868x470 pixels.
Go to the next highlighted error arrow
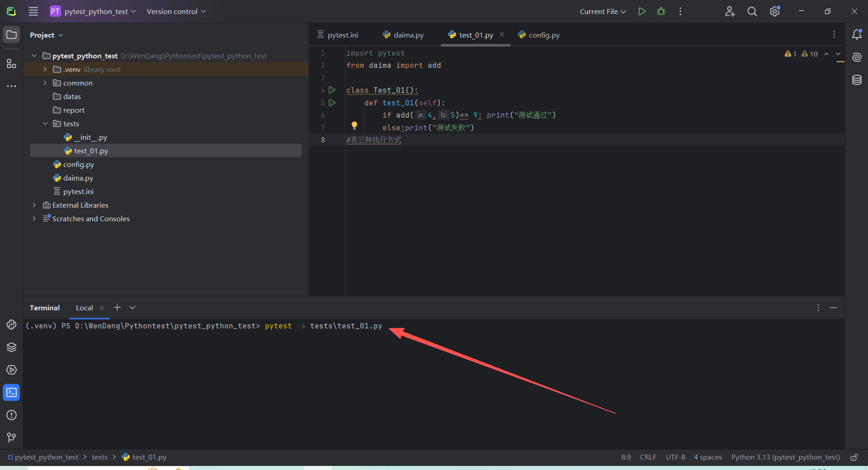point(838,54)
